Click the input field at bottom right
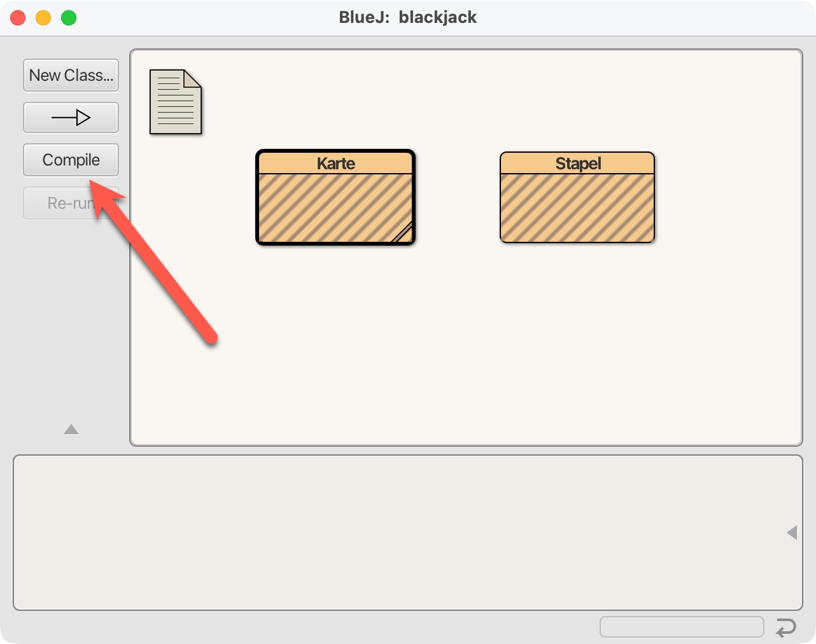Screen dimensions: 816x644 pos(681,627)
